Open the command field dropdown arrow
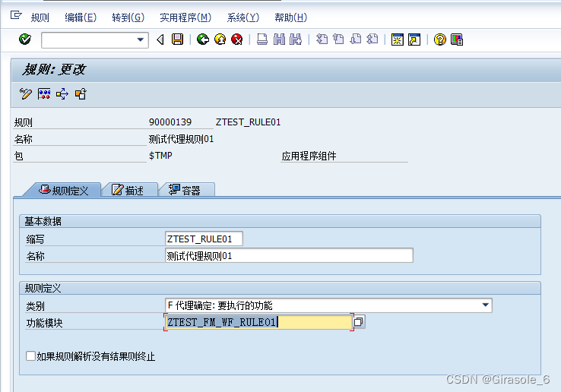561x392 pixels. 140,40
